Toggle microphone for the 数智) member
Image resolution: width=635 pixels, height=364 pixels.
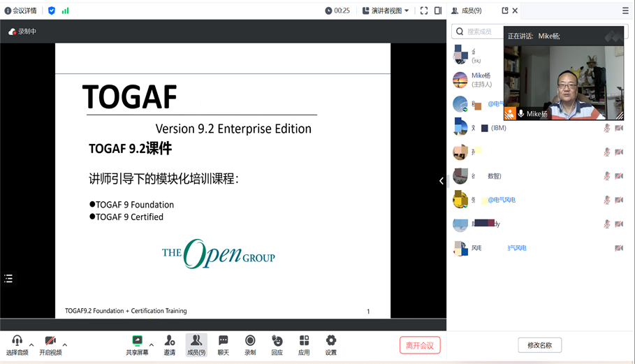[606, 176]
